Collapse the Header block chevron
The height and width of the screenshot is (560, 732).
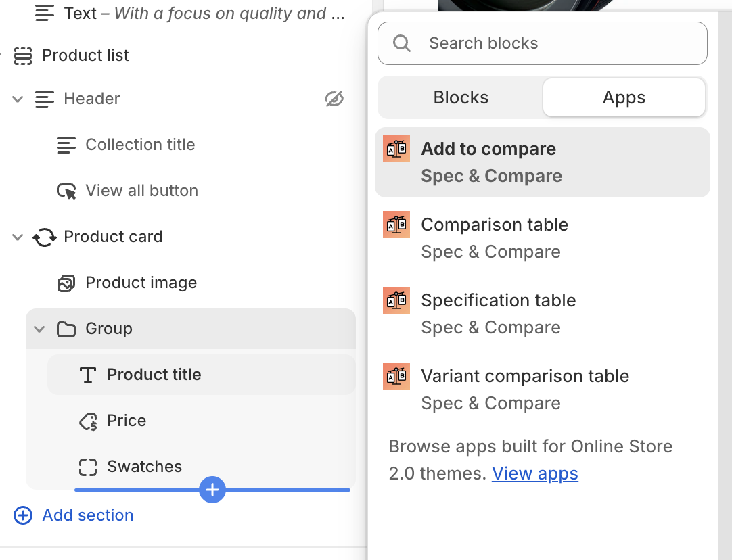pyautogui.click(x=18, y=99)
